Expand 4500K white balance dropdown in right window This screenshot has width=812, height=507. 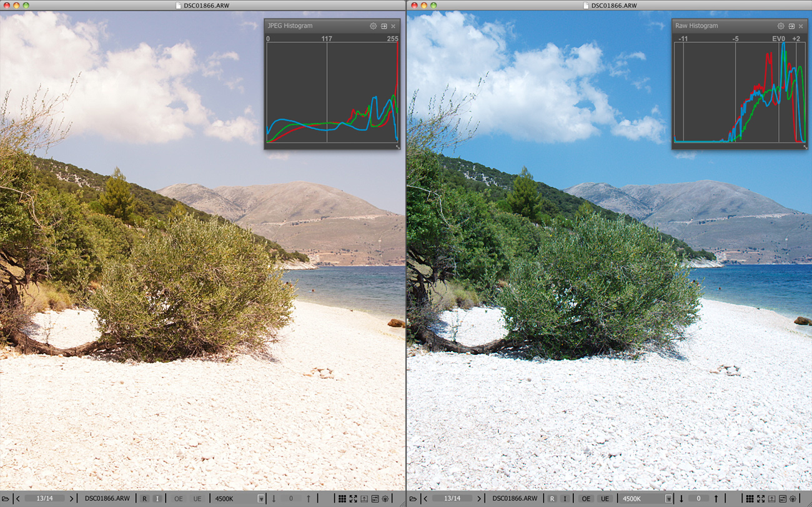click(x=668, y=498)
